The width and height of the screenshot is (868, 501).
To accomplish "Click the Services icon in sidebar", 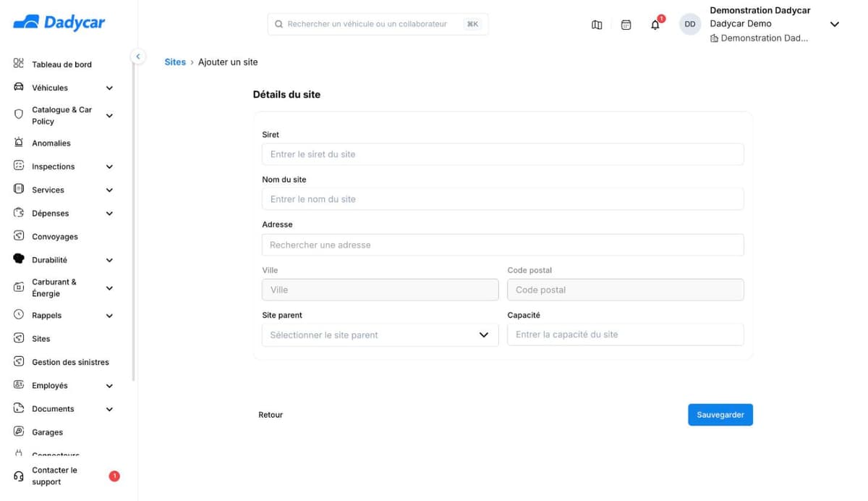I will click(x=19, y=189).
